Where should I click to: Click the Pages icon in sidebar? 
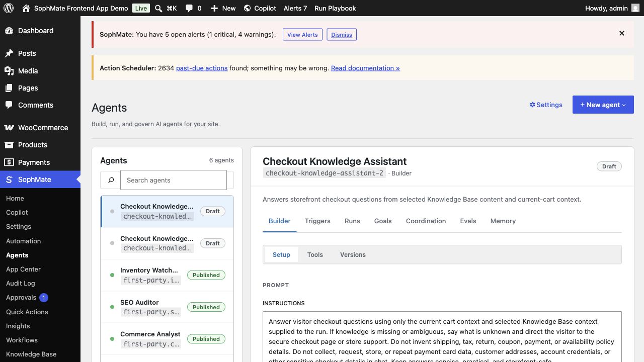point(9,88)
